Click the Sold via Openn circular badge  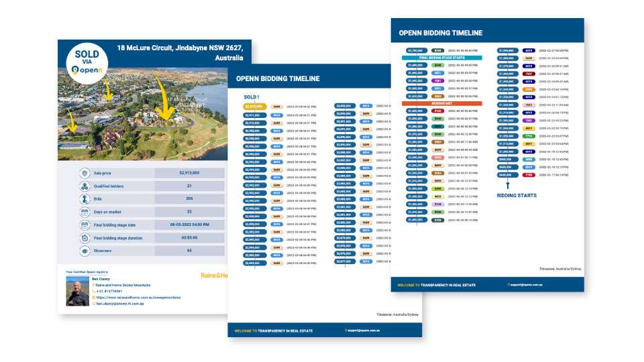coord(87,63)
